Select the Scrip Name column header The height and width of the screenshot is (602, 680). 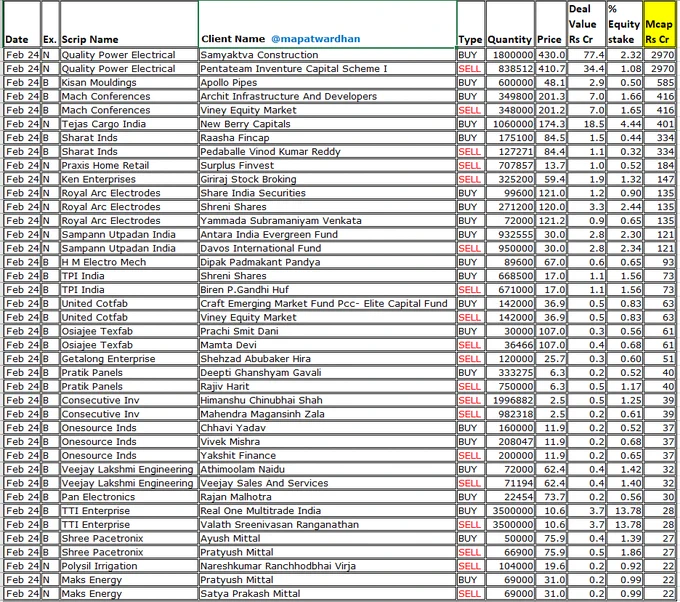pyautogui.click(x=129, y=24)
